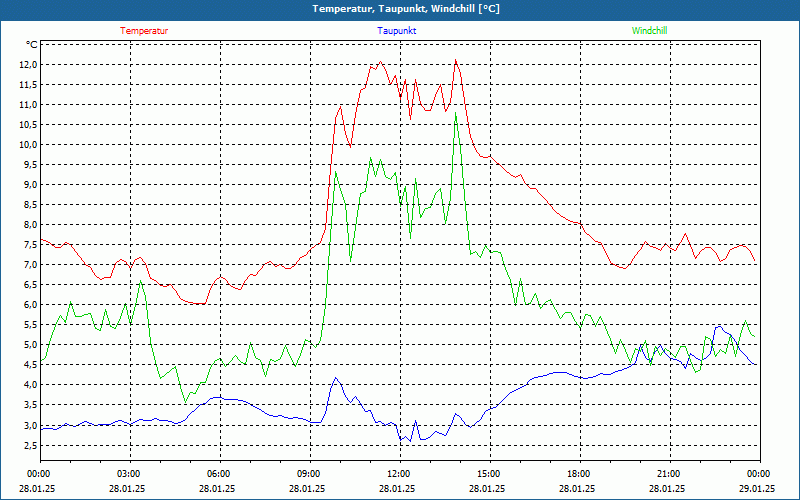Click the '3,5' y-axis value
800x500 pixels.
(x=30, y=405)
